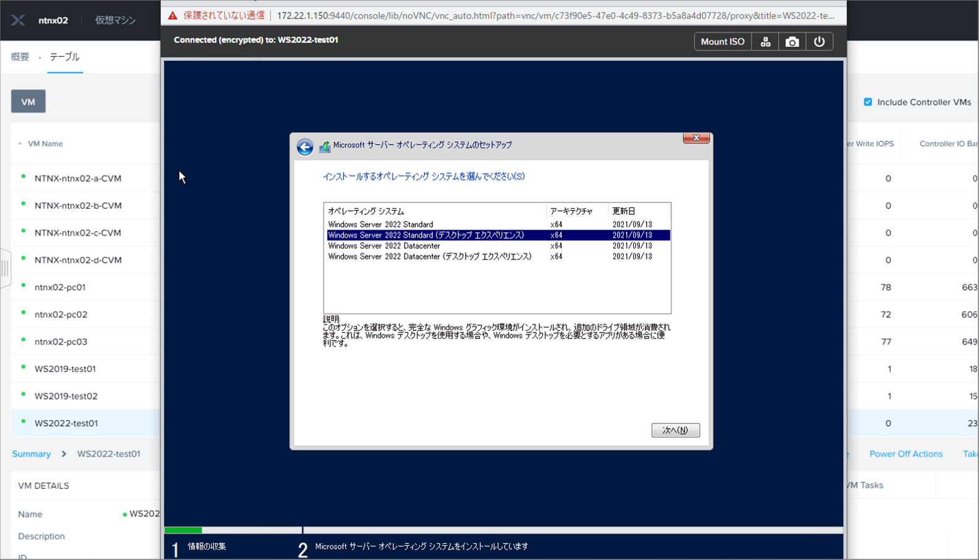979x560 pixels.
Task: Click the setup wizard back arrow
Action: pyautogui.click(x=305, y=146)
